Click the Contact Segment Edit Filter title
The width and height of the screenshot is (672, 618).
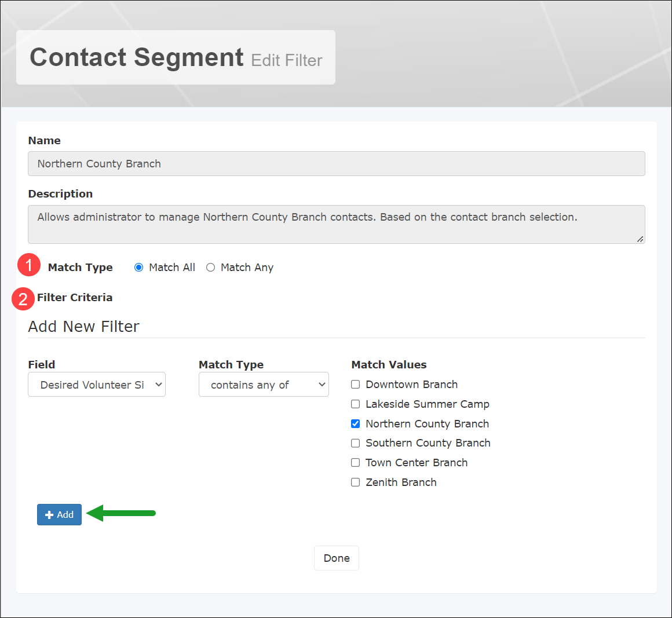point(175,57)
